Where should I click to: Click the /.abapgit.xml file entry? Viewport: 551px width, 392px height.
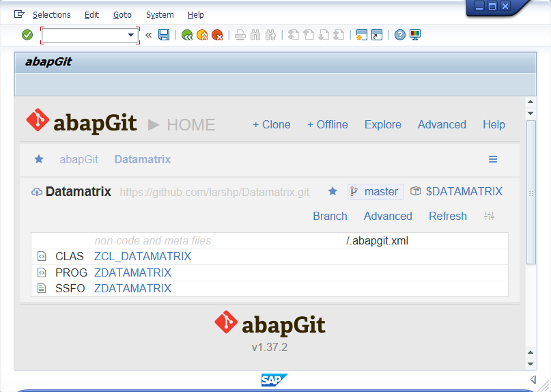(377, 241)
